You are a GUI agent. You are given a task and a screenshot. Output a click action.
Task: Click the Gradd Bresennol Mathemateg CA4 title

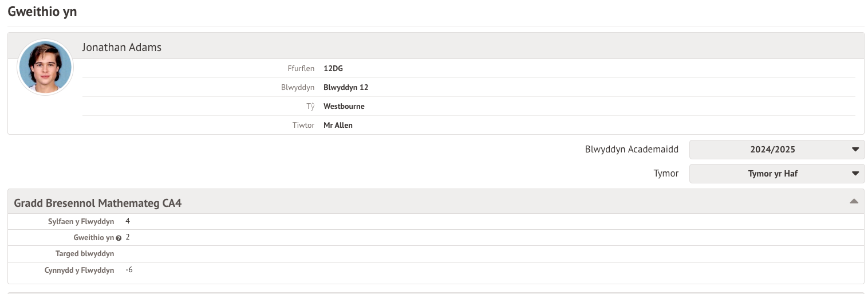point(98,203)
